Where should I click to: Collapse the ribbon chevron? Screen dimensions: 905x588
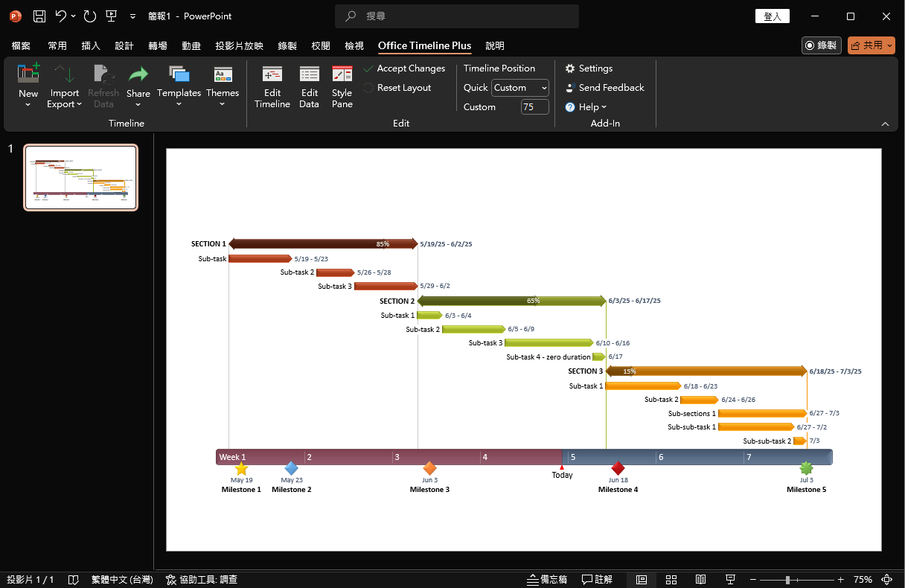point(885,124)
